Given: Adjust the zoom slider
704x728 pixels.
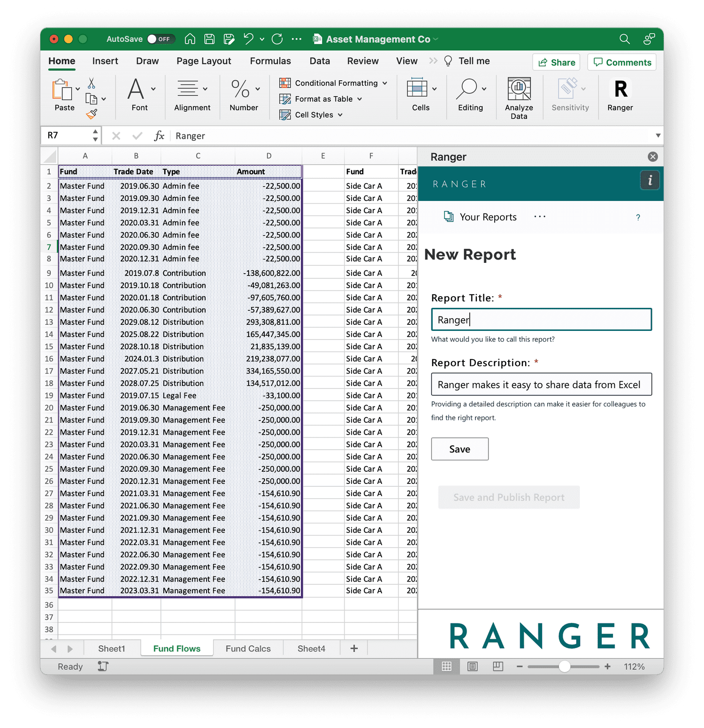Looking at the screenshot, I should [565, 666].
